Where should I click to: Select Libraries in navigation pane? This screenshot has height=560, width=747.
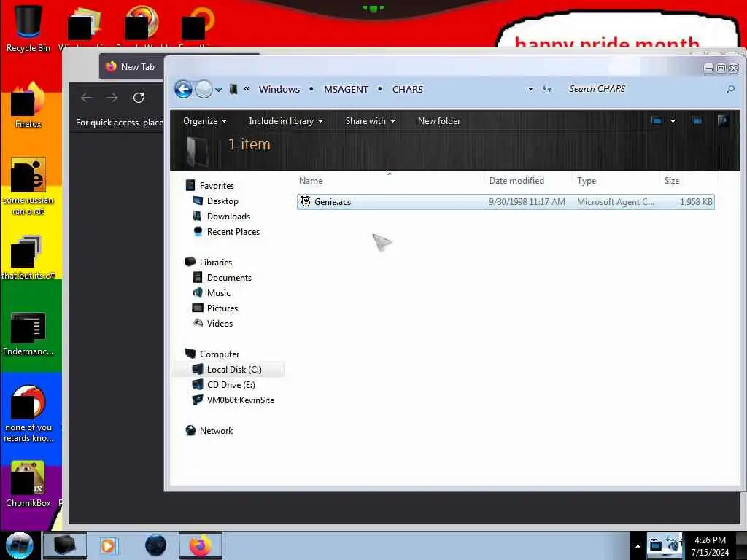[x=216, y=262]
